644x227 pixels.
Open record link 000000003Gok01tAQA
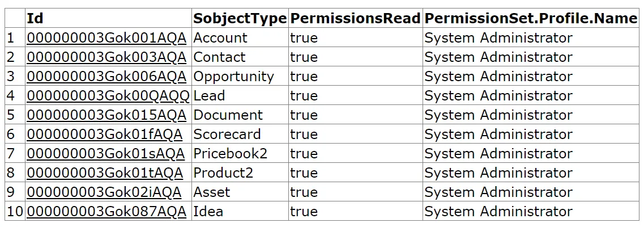point(105,173)
